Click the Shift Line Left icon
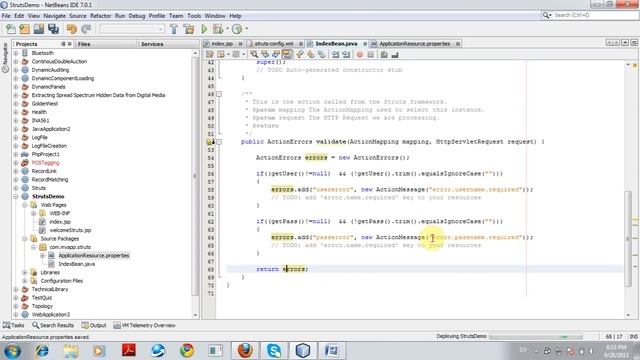 [335, 54]
